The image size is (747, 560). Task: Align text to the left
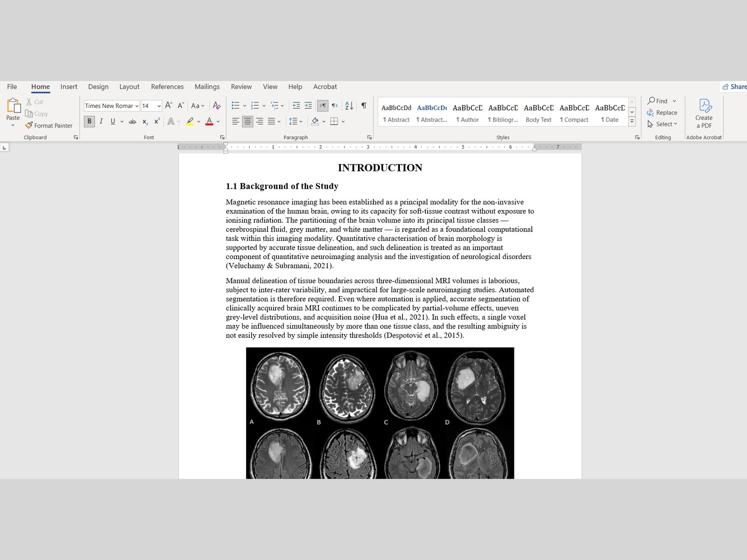(236, 121)
